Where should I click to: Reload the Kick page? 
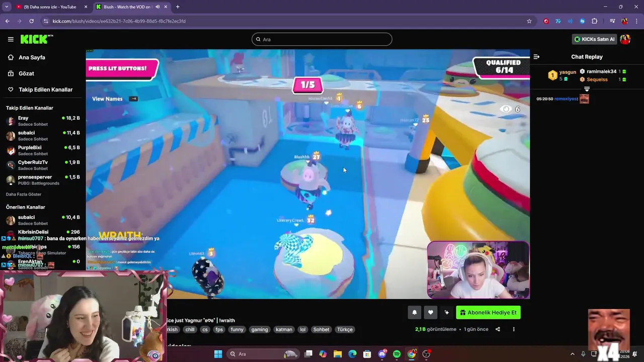coord(31,21)
